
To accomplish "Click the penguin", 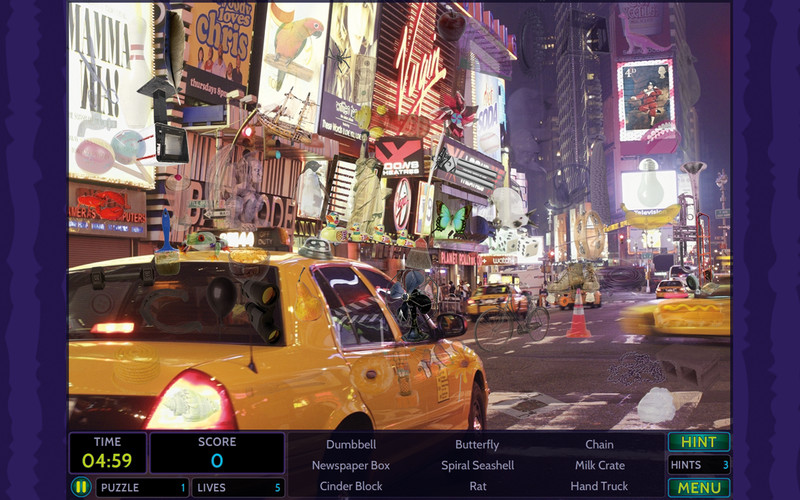I will tap(311, 189).
